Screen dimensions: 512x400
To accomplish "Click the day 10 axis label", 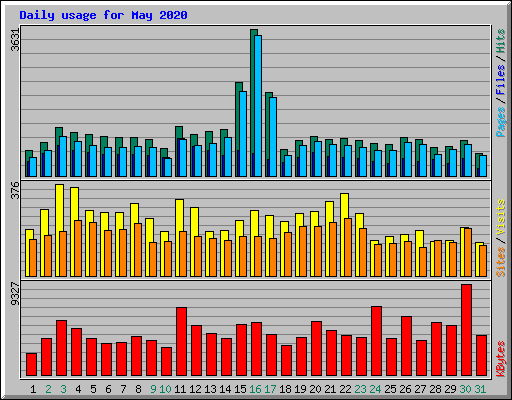I will click(x=165, y=389).
